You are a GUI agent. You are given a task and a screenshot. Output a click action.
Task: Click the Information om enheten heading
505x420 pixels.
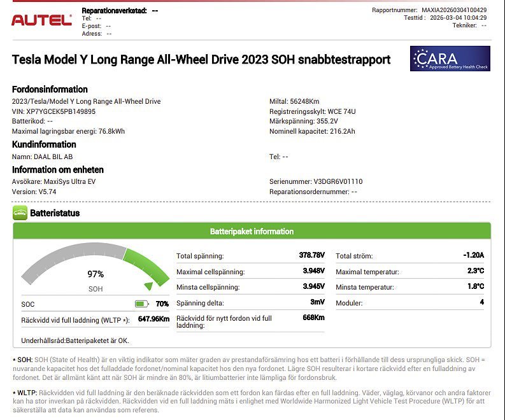click(58, 170)
